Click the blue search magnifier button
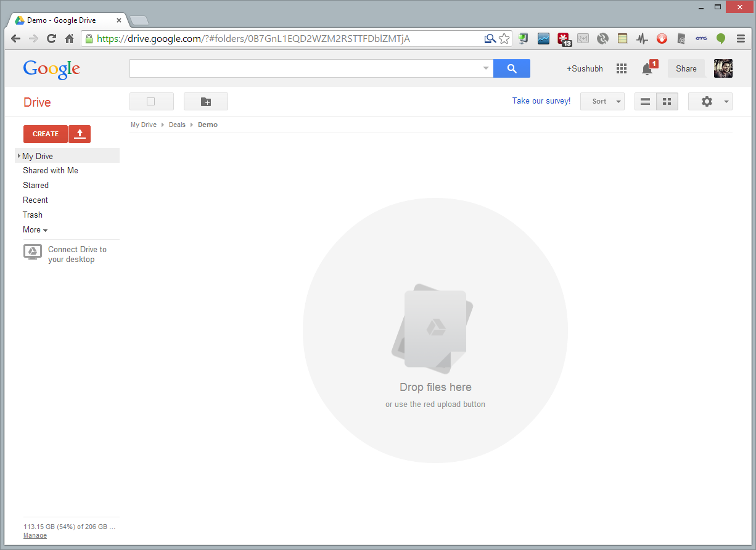Screen dimensions: 756x550 tap(512, 68)
